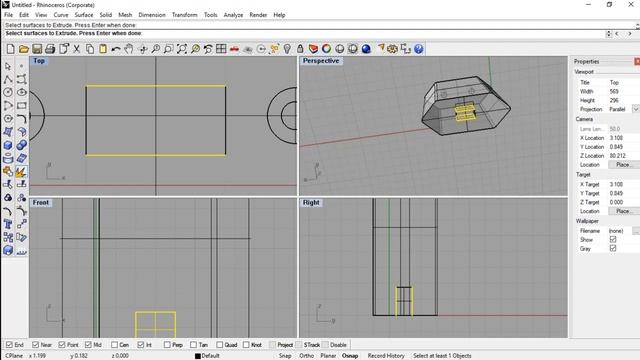Toggle the Int osnap checkbox

(141, 345)
